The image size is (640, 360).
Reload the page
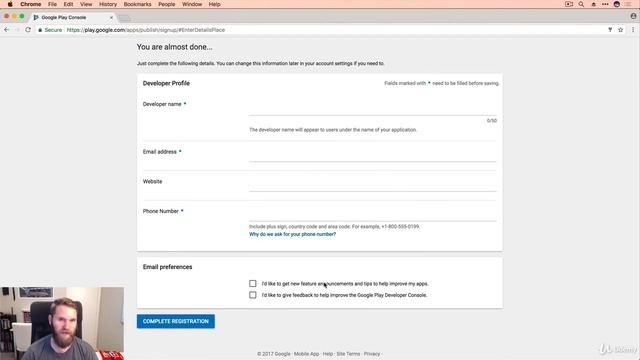[x=28, y=30]
